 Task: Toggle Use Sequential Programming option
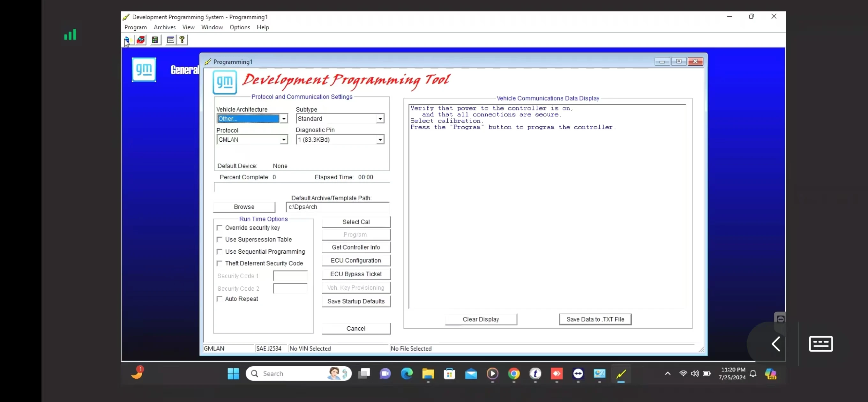(219, 252)
